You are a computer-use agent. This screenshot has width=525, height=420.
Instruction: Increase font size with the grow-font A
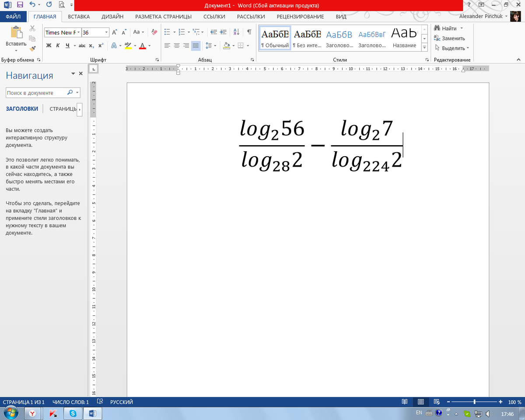coord(114,32)
